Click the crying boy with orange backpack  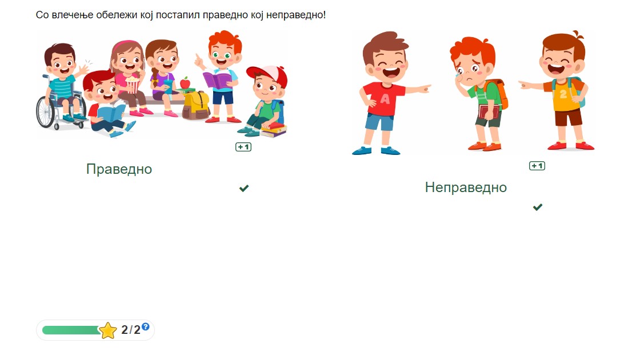tap(479, 94)
